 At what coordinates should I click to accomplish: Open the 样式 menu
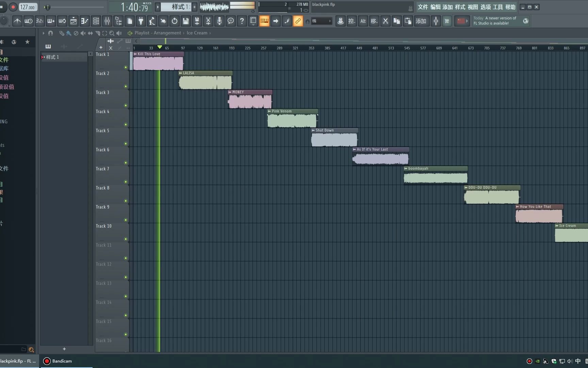[460, 7]
